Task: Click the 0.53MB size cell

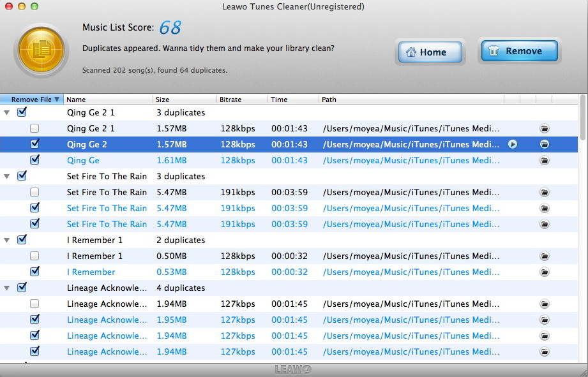Action: click(171, 272)
